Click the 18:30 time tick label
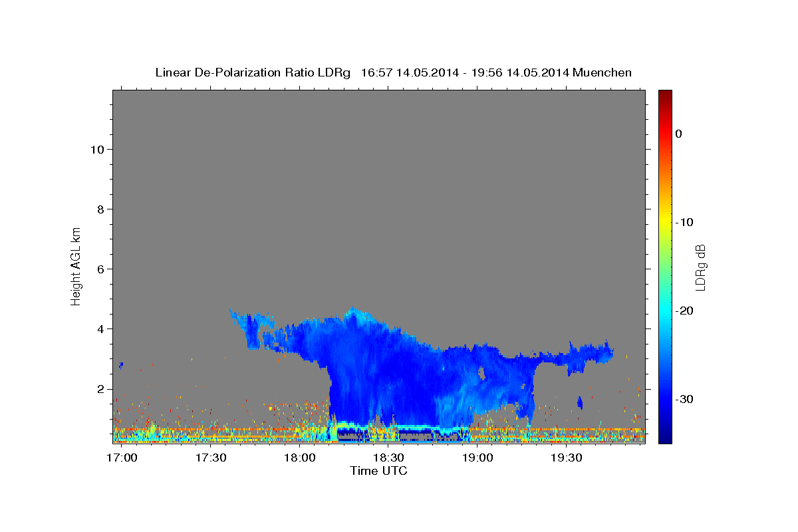Image resolution: width=798 pixels, height=532 pixels. (388, 458)
